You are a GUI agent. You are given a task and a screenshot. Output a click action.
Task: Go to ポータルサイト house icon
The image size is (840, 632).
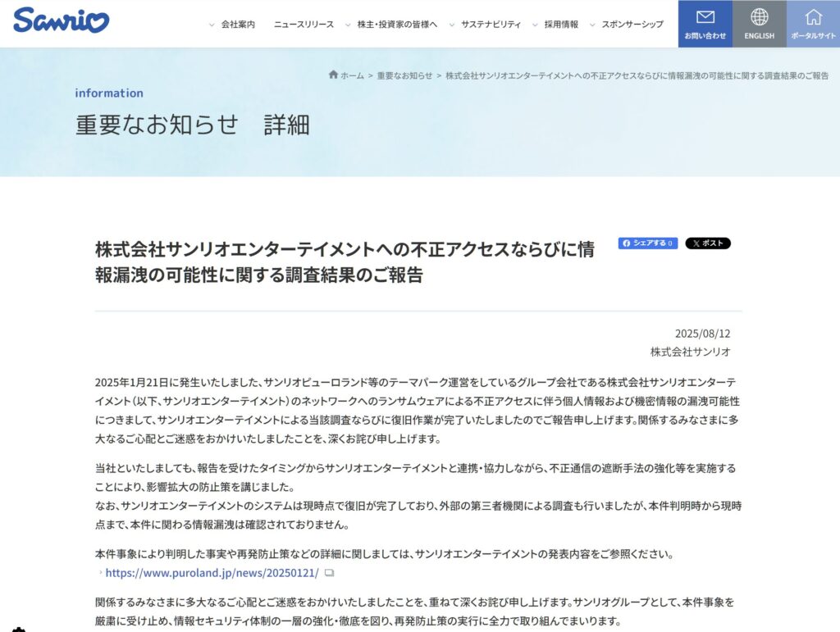pyautogui.click(x=813, y=17)
